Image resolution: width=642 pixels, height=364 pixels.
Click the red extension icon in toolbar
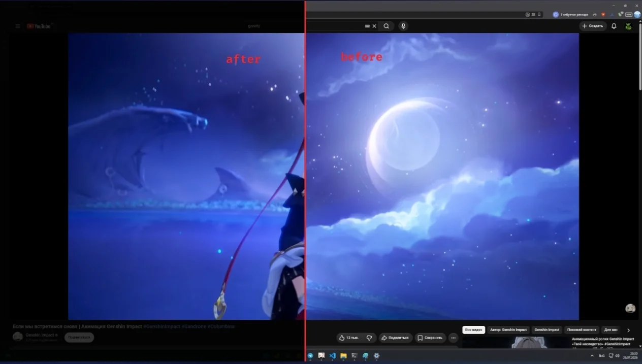(x=603, y=14)
